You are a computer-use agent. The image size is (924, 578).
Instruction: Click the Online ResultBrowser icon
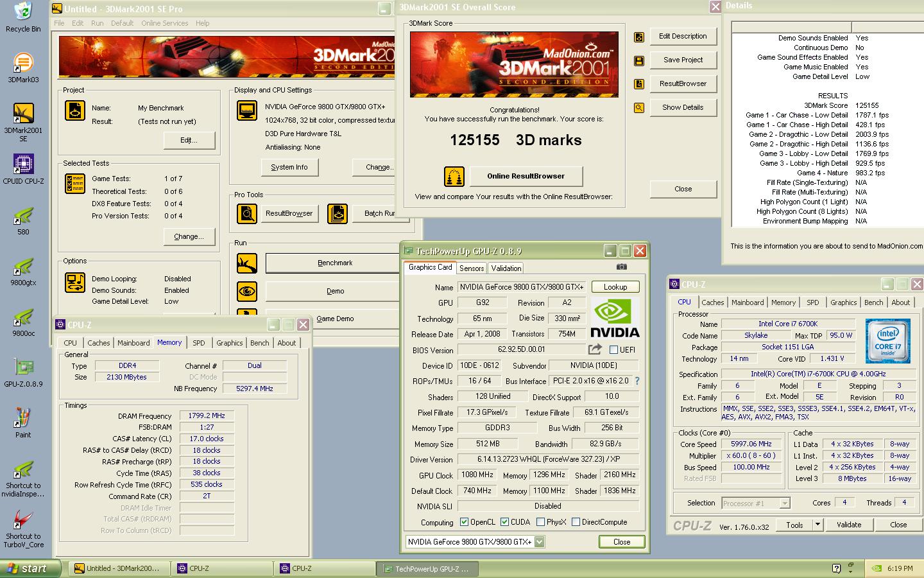(454, 176)
